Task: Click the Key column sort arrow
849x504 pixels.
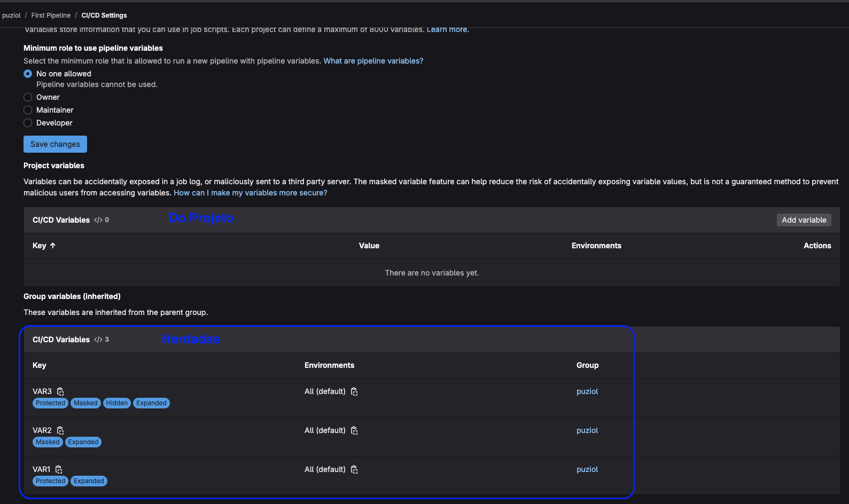Action: pyautogui.click(x=53, y=246)
